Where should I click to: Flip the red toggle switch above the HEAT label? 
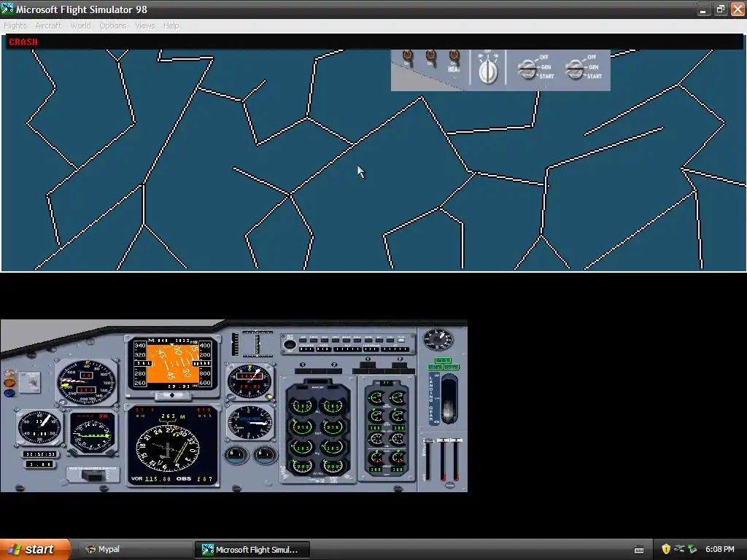click(454, 57)
